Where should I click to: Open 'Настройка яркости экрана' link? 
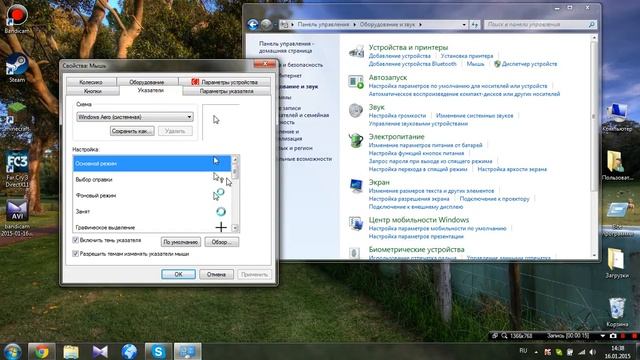(x=512, y=169)
